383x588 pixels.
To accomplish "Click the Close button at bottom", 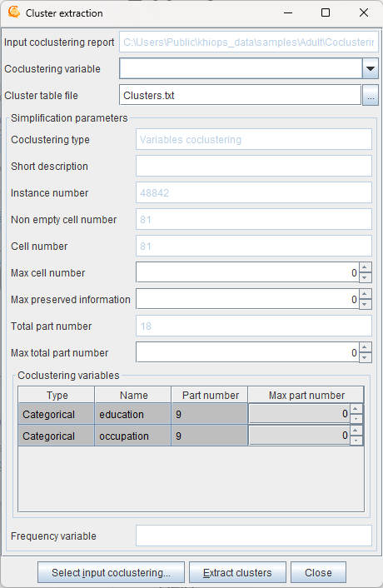I will 318,573.
